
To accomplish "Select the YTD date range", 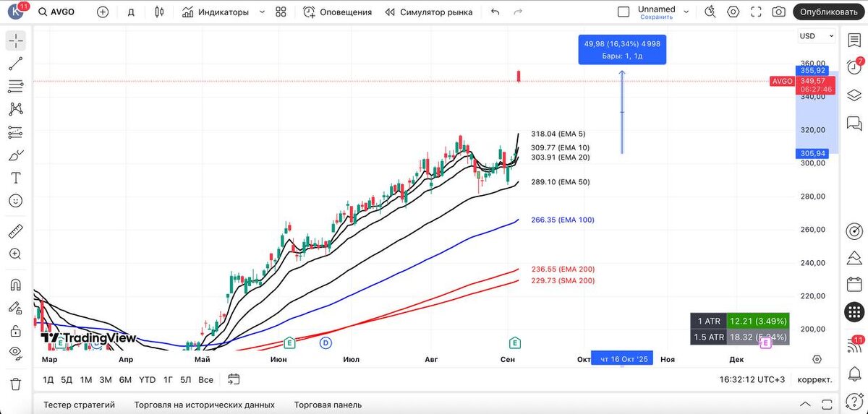I will click(147, 379).
